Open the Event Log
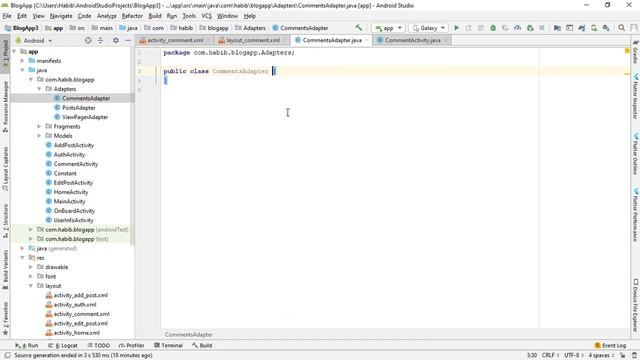Image resolution: width=640 pixels, height=360 pixels. 610,345
